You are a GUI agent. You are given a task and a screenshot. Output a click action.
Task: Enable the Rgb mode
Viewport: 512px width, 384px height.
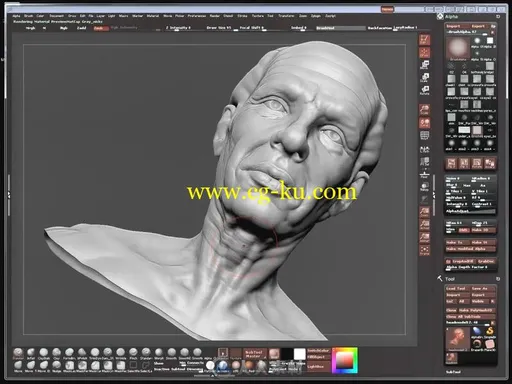click(64, 28)
